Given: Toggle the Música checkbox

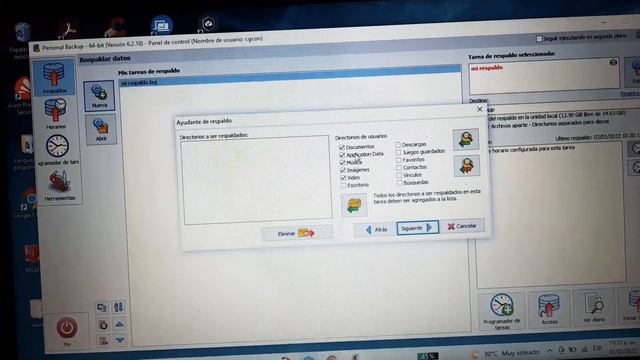Looking at the screenshot, I should [x=342, y=162].
